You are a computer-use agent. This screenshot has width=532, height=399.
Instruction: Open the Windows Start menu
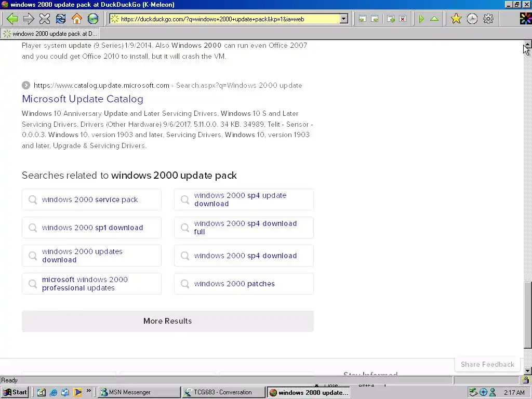15,392
